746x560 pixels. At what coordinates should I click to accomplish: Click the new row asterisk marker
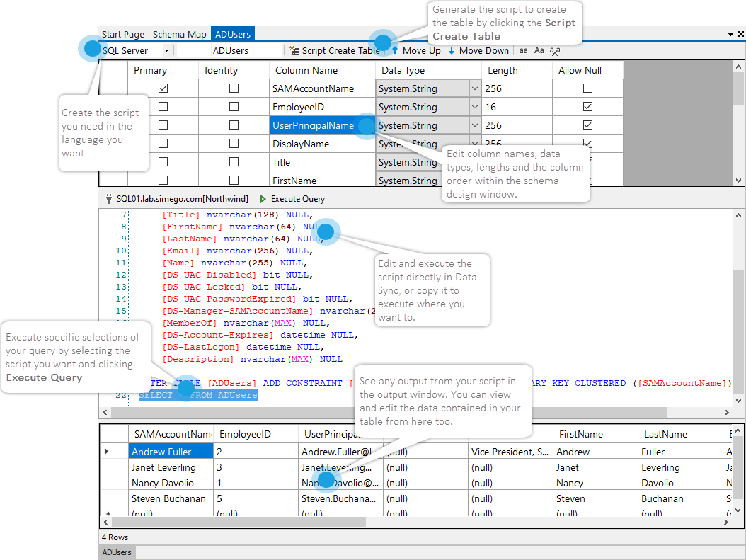point(108,513)
